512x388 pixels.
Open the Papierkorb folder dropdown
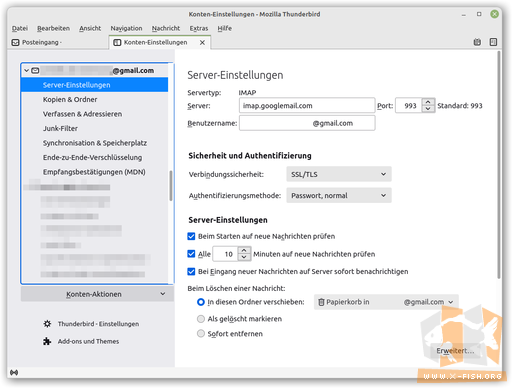click(386, 302)
